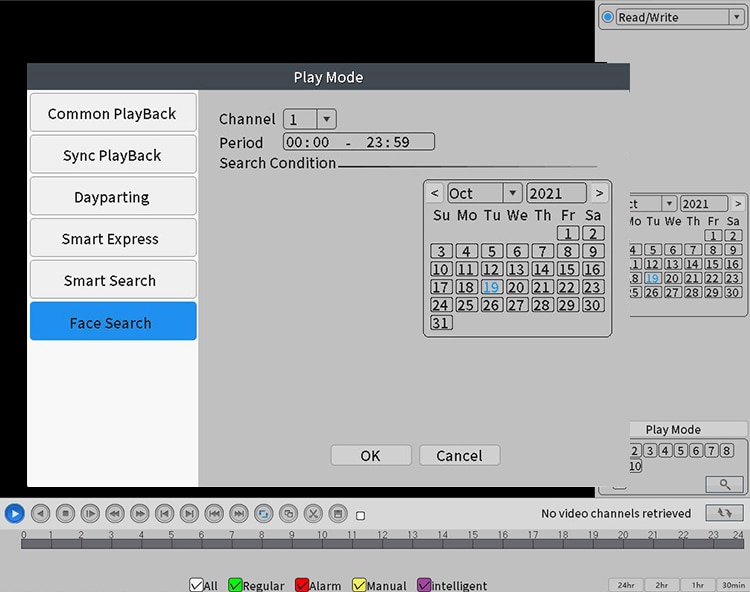750x592 pixels.
Task: Click the repeat loop icon
Action: point(264,514)
